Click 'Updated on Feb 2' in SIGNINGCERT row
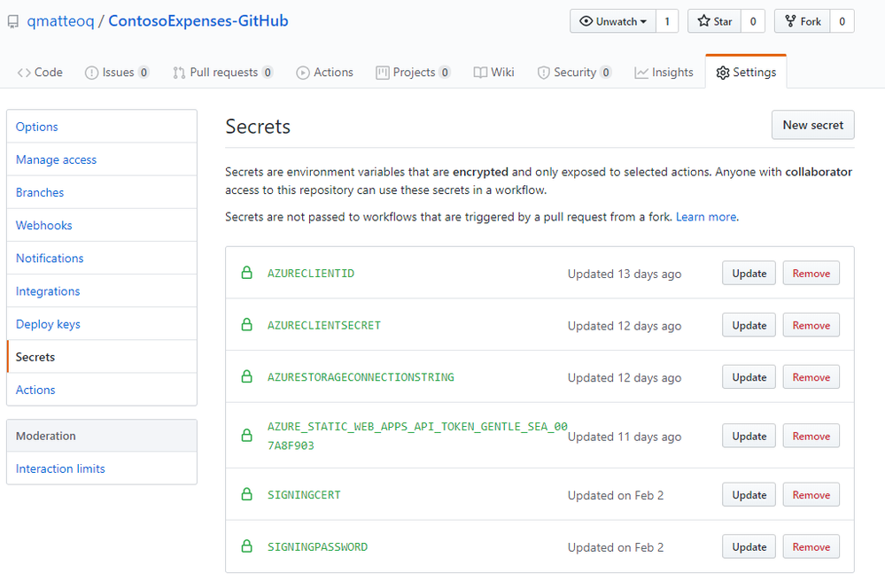The width and height of the screenshot is (885, 588). (x=616, y=495)
